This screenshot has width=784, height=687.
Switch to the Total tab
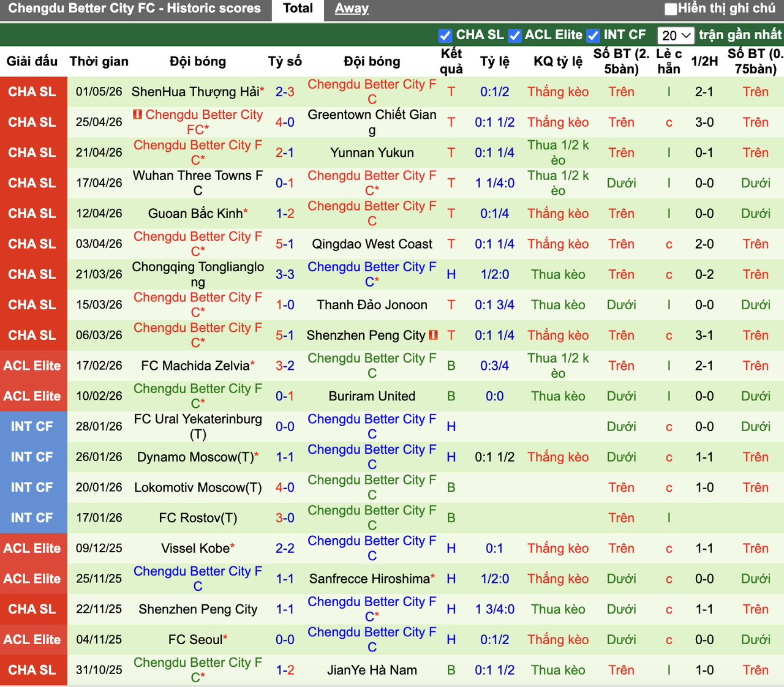298,9
